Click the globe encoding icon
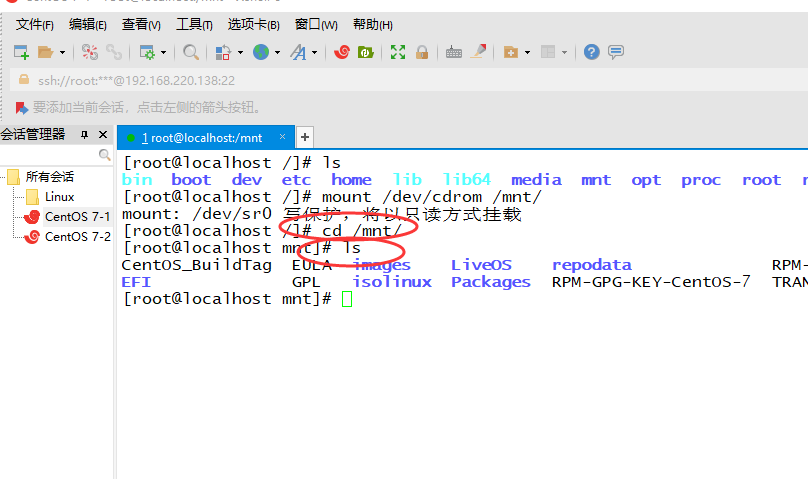 [x=261, y=52]
